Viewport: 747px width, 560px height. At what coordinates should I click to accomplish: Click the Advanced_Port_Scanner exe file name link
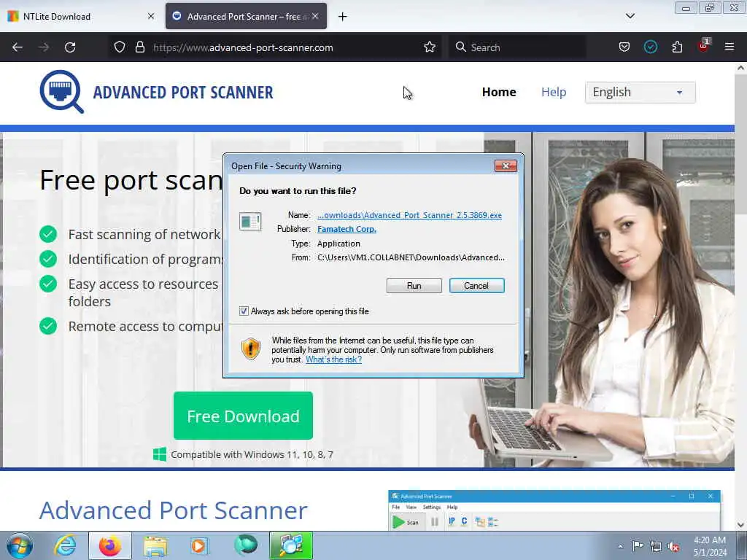click(x=409, y=215)
